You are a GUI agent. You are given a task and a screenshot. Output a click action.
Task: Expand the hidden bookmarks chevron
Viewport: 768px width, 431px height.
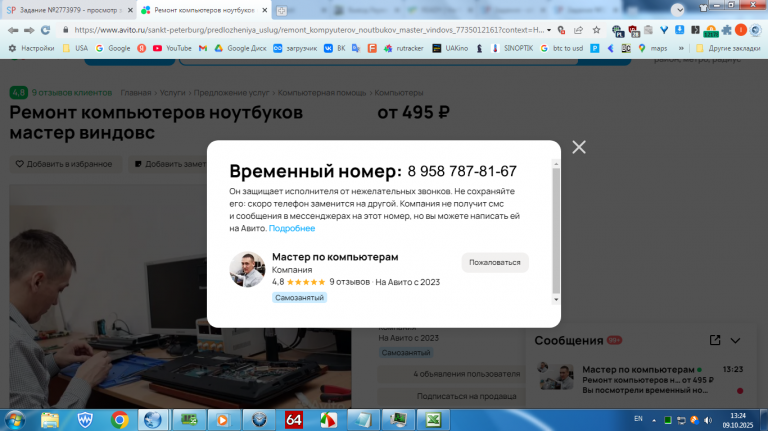coord(681,48)
